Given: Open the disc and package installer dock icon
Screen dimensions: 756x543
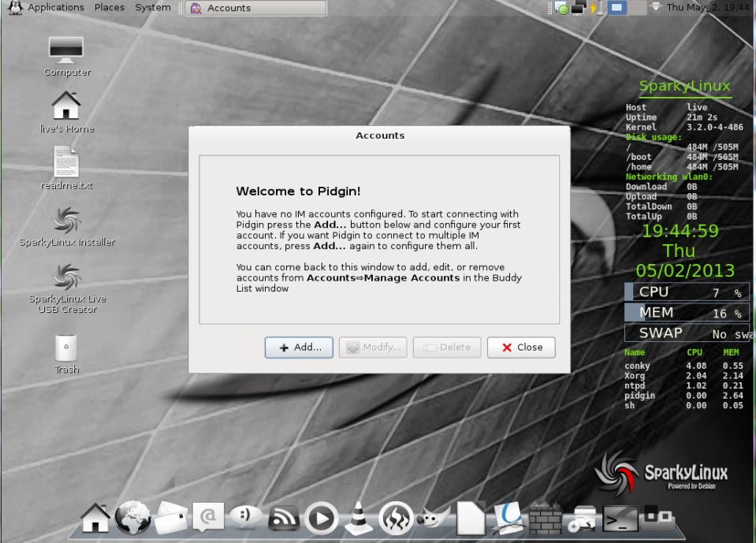Looking at the screenshot, I should pos(583,519).
